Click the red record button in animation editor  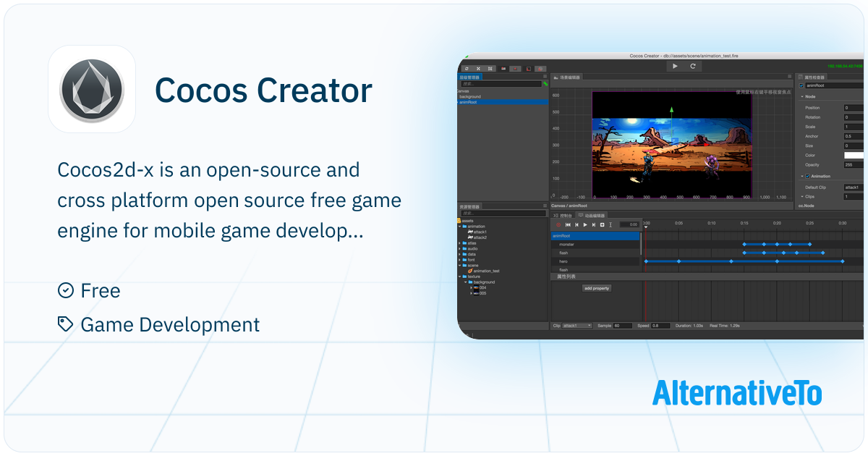coord(558,225)
